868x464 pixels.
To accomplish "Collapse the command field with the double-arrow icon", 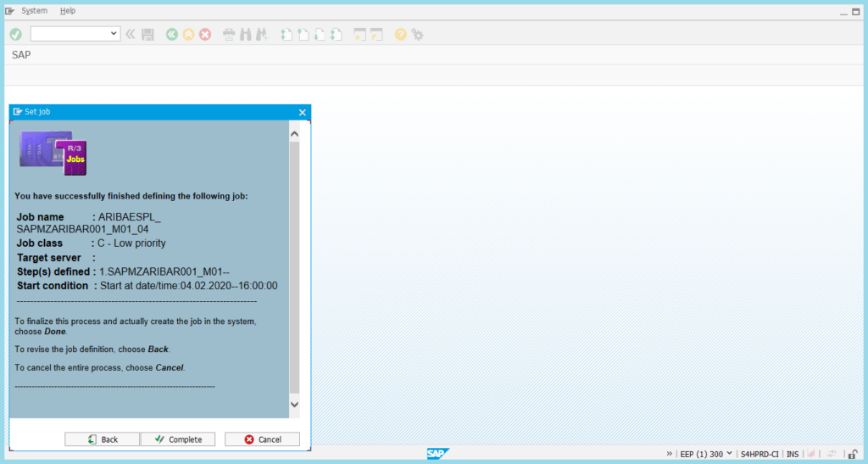I will (x=130, y=34).
